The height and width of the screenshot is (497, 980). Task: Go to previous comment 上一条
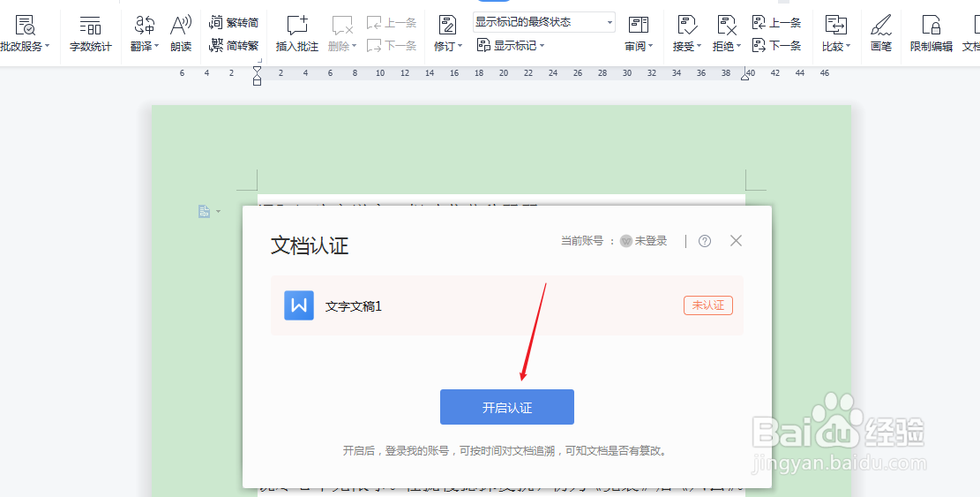click(x=392, y=22)
